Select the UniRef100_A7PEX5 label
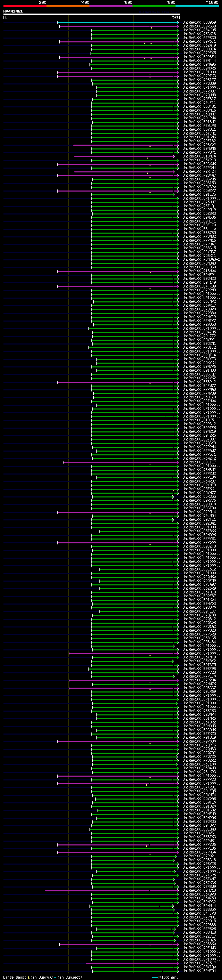The image size is (222, 980). tap(199, 53)
